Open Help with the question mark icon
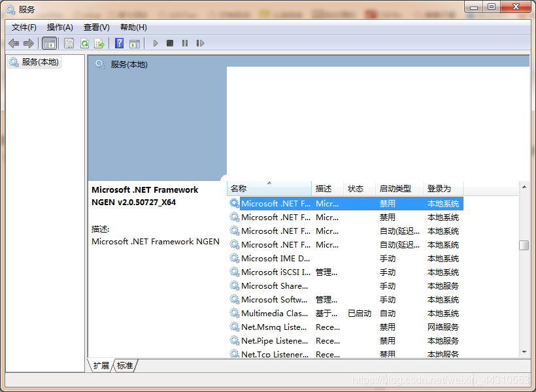 (120, 43)
